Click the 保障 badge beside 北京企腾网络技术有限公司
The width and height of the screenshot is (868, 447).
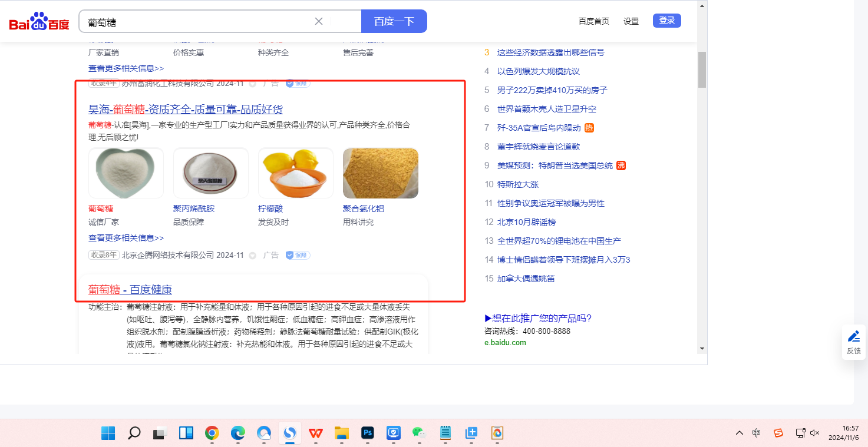pyautogui.click(x=298, y=255)
